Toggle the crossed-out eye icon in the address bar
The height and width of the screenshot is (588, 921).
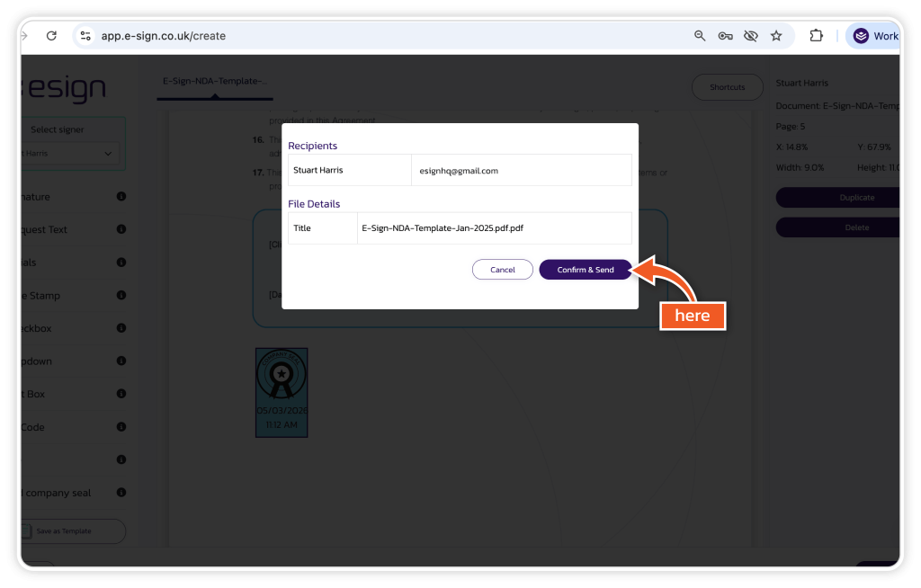(750, 36)
